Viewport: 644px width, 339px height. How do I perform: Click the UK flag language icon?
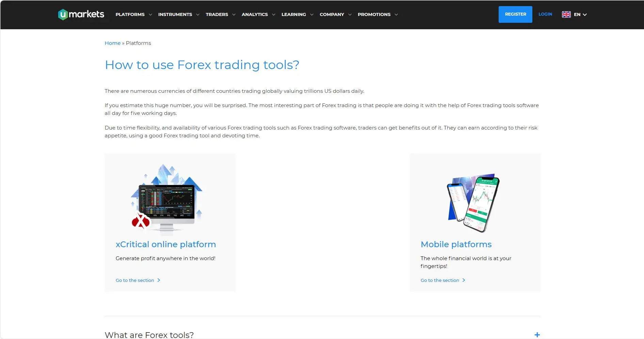[x=566, y=14]
